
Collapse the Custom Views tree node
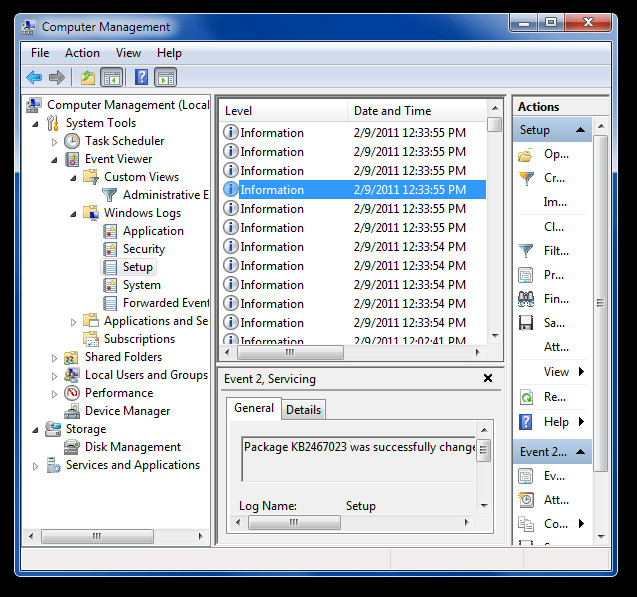(74, 178)
